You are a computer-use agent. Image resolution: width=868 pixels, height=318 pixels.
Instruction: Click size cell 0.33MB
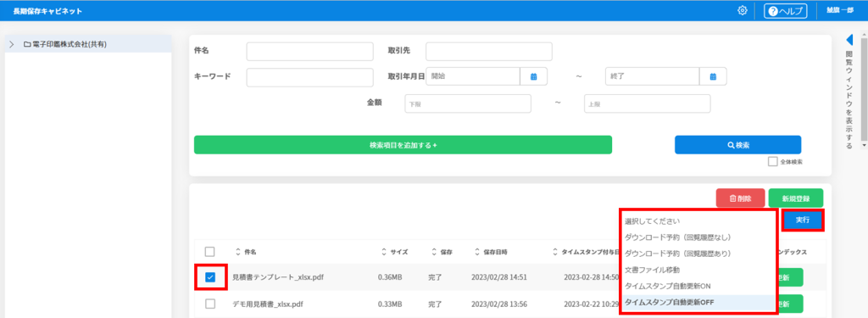(x=390, y=304)
